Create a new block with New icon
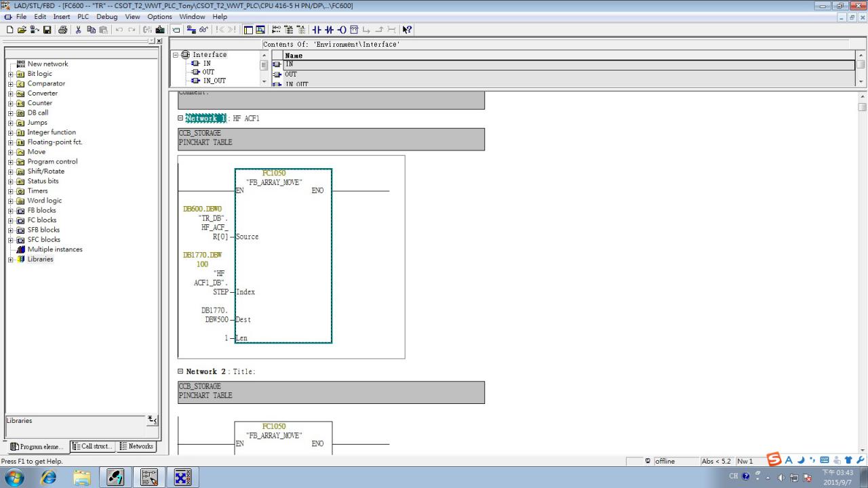The image size is (868, 488). 9,30
